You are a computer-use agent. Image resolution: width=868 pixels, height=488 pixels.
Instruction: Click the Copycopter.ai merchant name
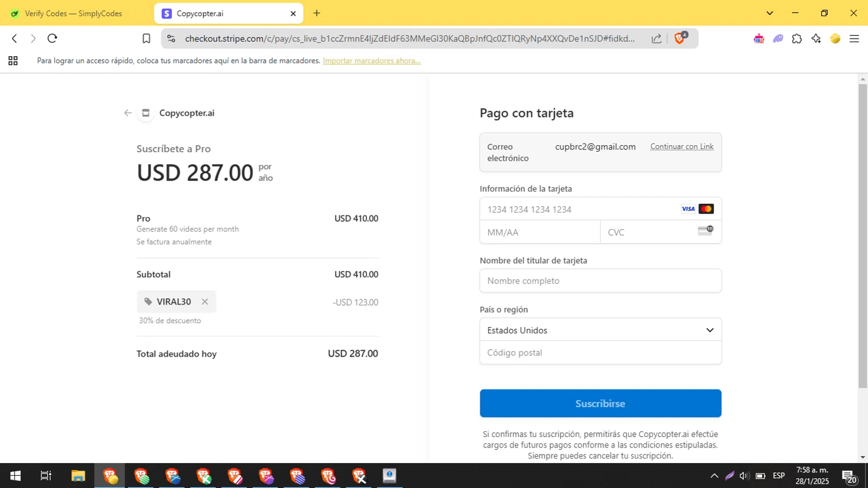(x=187, y=113)
